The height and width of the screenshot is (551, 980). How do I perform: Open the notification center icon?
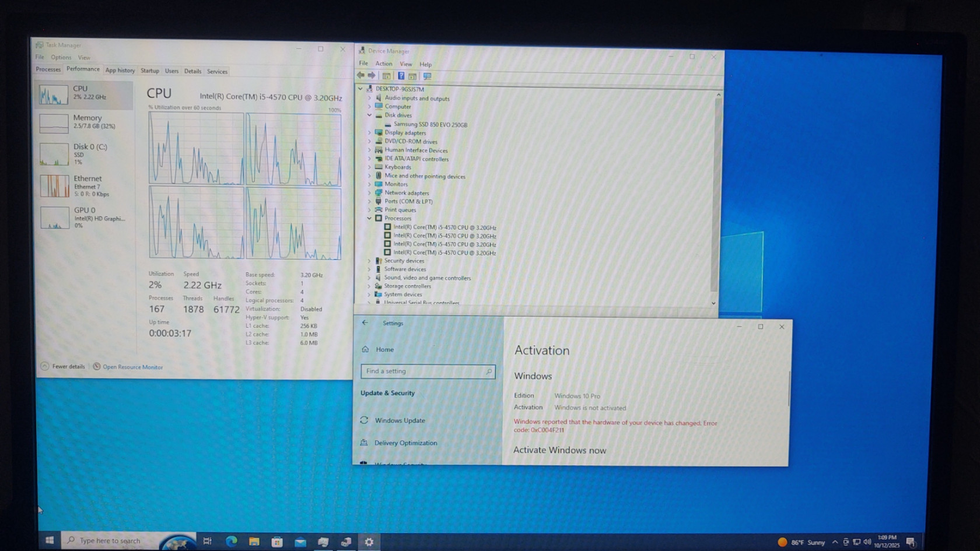point(911,542)
